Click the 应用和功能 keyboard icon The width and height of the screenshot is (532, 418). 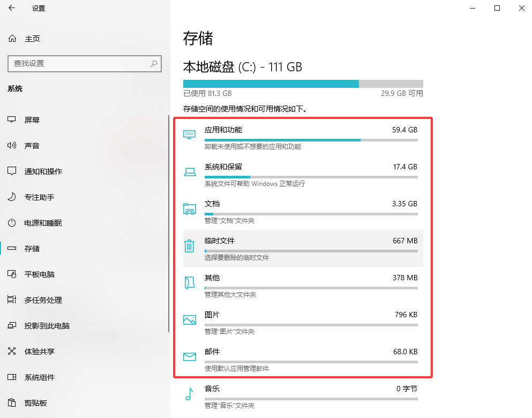point(189,135)
